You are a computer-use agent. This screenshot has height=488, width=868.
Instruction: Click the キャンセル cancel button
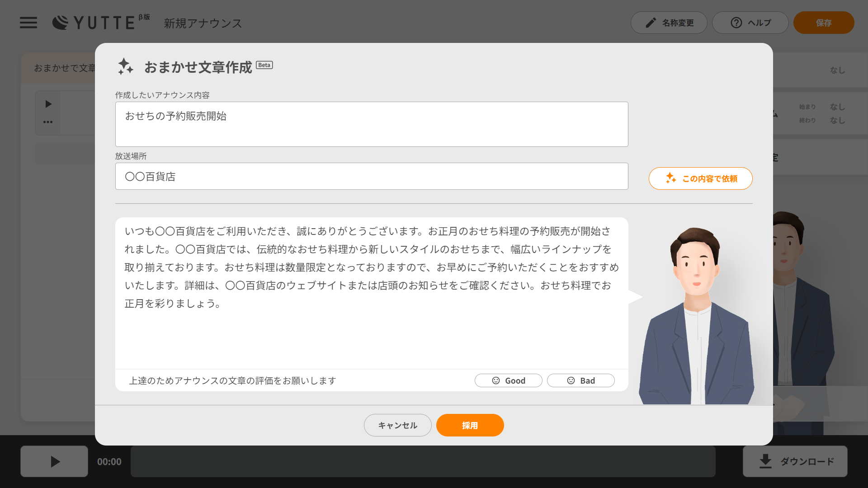tap(397, 425)
